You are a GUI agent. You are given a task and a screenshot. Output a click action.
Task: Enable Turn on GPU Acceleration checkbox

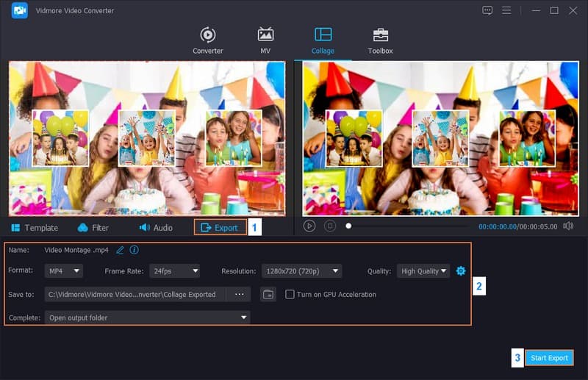[x=290, y=294]
